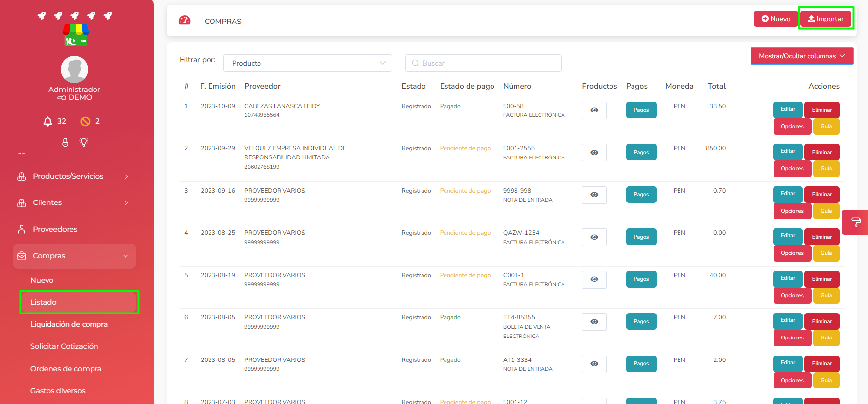Open Opciones for purchase F001-2555
Image resolution: width=868 pixels, height=404 pixels.
pos(792,168)
